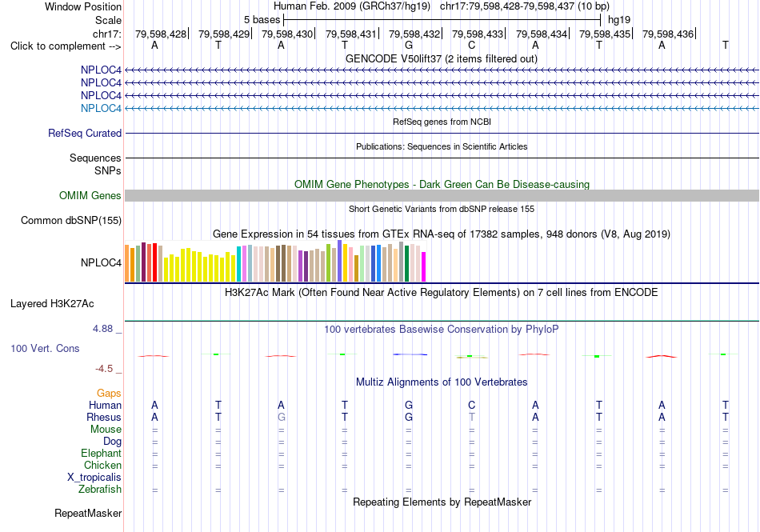The height and width of the screenshot is (532, 760).
Task: Open the H3K27Ac Mark track title
Action: tap(442, 293)
